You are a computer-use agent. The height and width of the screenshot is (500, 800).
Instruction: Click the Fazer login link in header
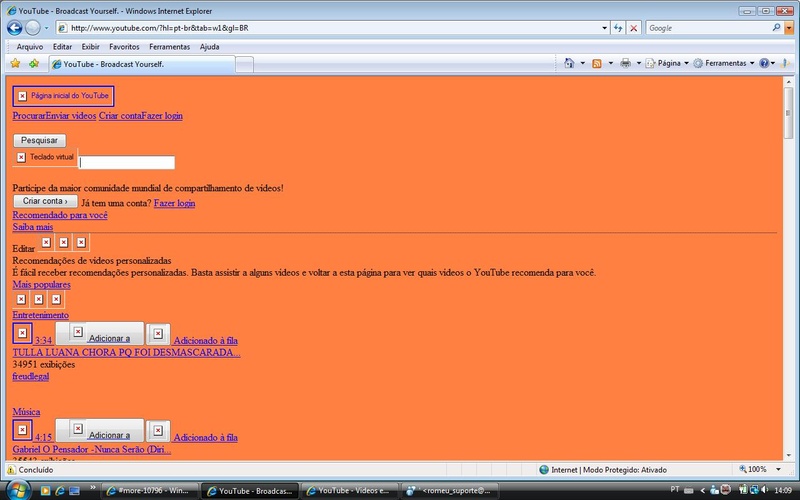tap(162, 116)
